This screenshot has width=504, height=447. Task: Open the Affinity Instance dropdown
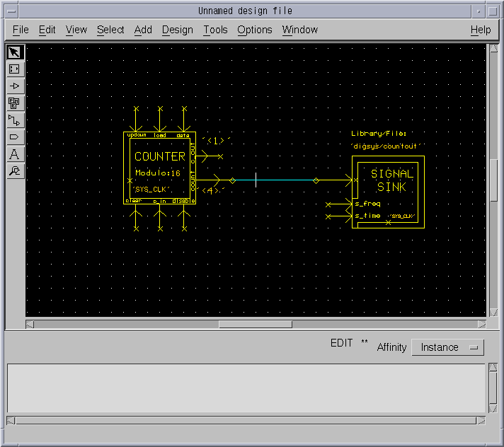tap(447, 347)
